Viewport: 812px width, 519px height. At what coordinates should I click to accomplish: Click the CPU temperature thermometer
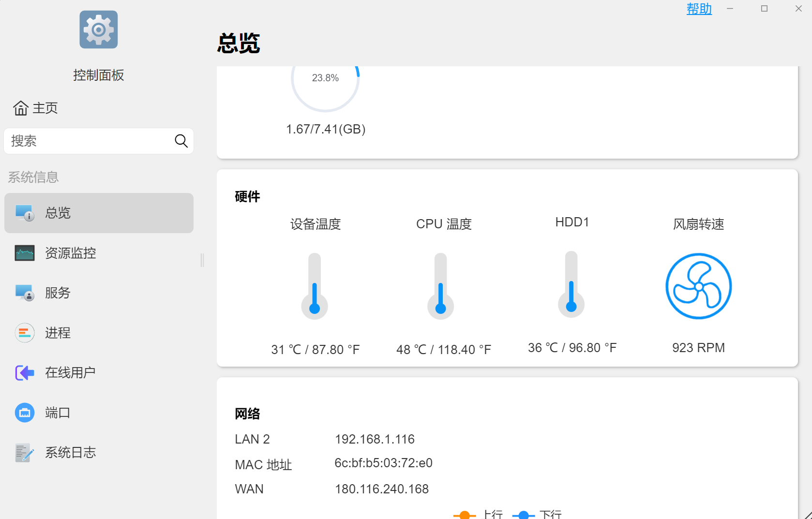coord(440,286)
